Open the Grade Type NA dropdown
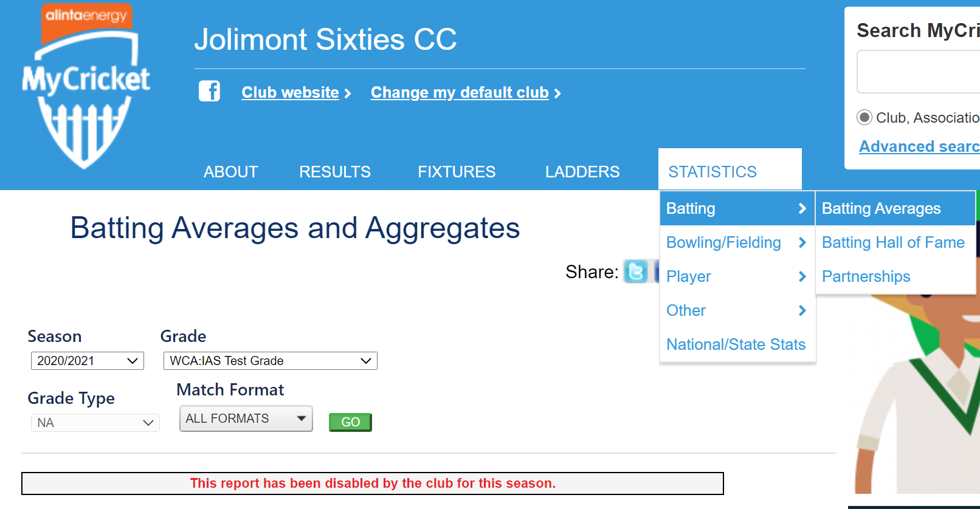The height and width of the screenshot is (509, 980). (95, 423)
